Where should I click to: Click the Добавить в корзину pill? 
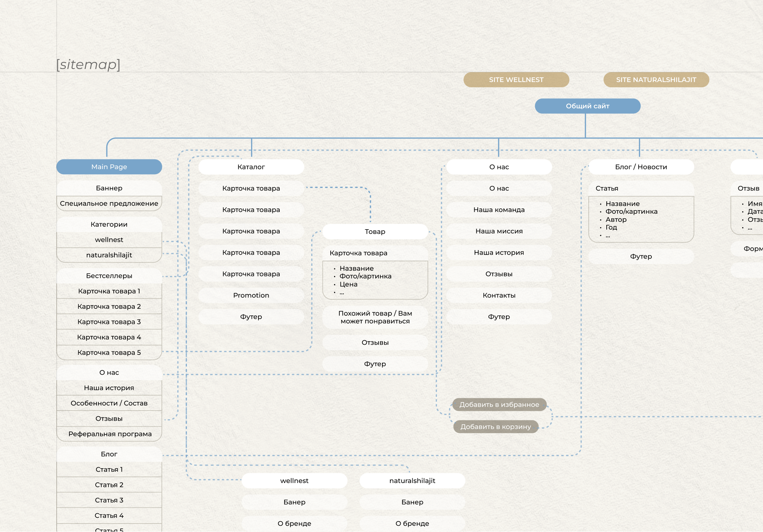point(495,427)
